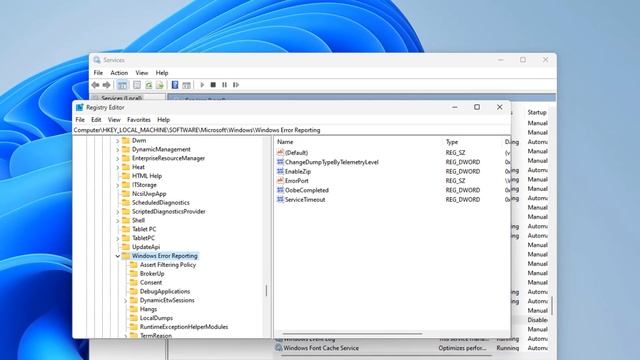Select the UpdateApi registry key
The image size is (640, 360).
(146, 247)
